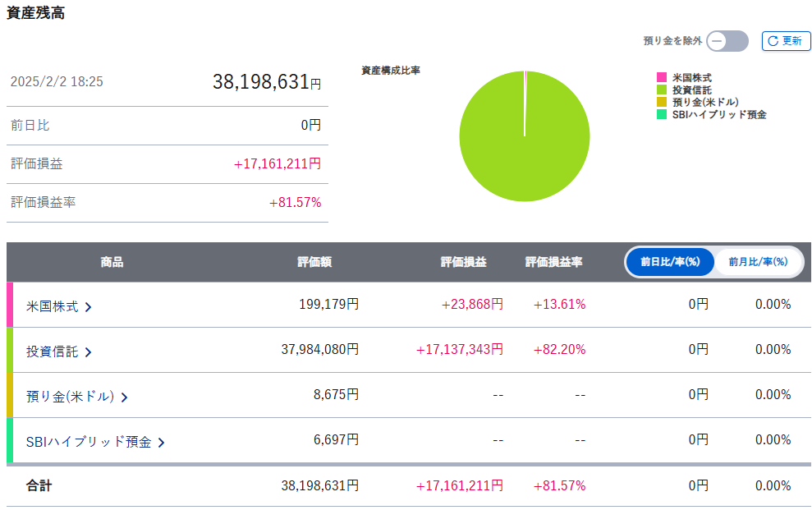
Task: Expand the SBIハイブリッド預金 chevron arrow
Action: click(x=161, y=443)
